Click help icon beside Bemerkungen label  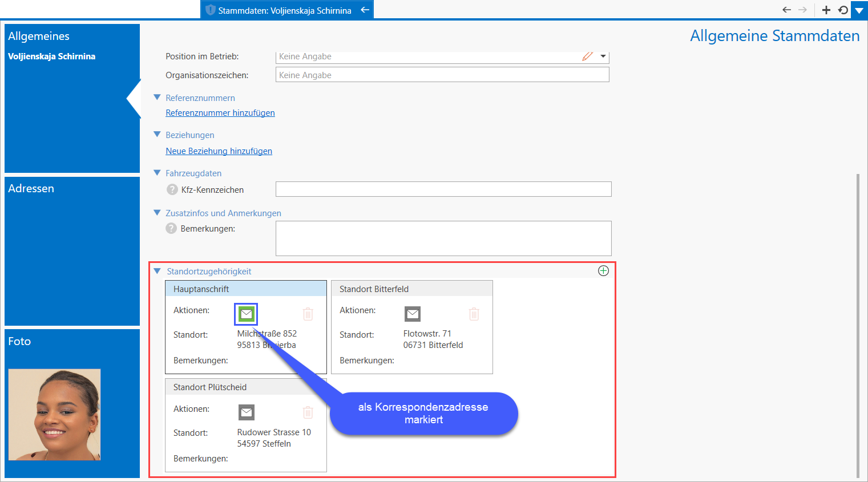pyautogui.click(x=171, y=228)
